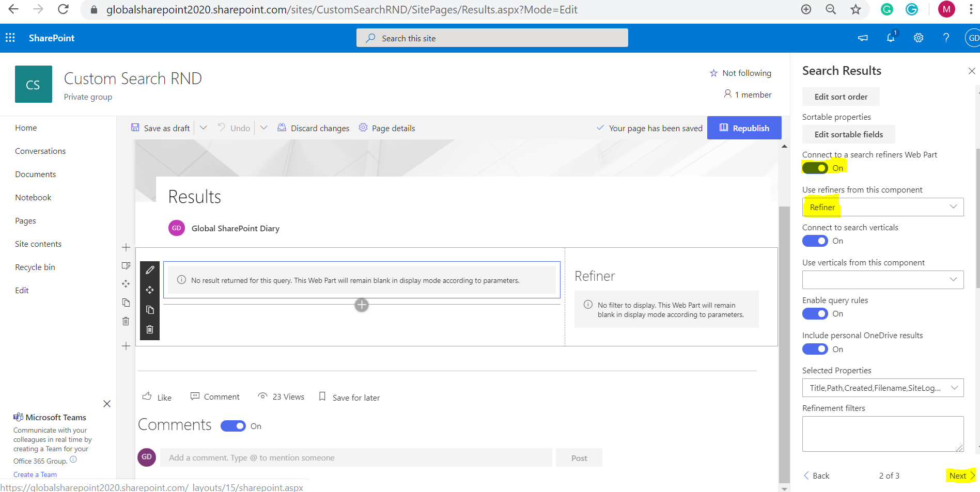Click the Republish button

pyautogui.click(x=744, y=128)
